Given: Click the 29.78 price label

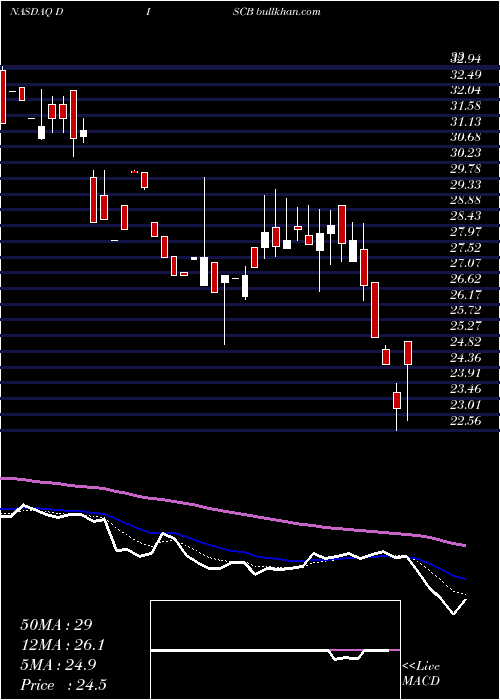Looking at the screenshot, I should [x=466, y=169].
